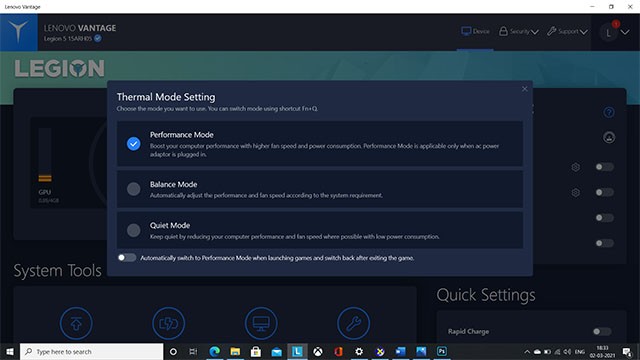The image size is (640, 360).
Task: Click the Rapid Charge label
Action: point(468,331)
